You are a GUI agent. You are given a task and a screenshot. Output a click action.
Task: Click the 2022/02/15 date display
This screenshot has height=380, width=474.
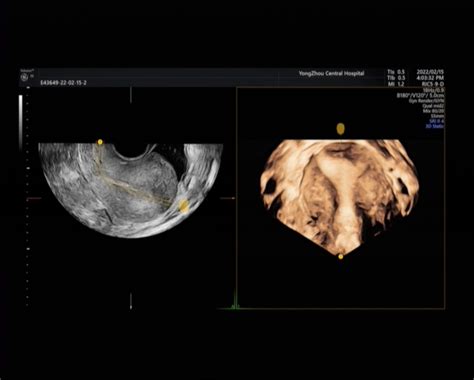pos(430,72)
